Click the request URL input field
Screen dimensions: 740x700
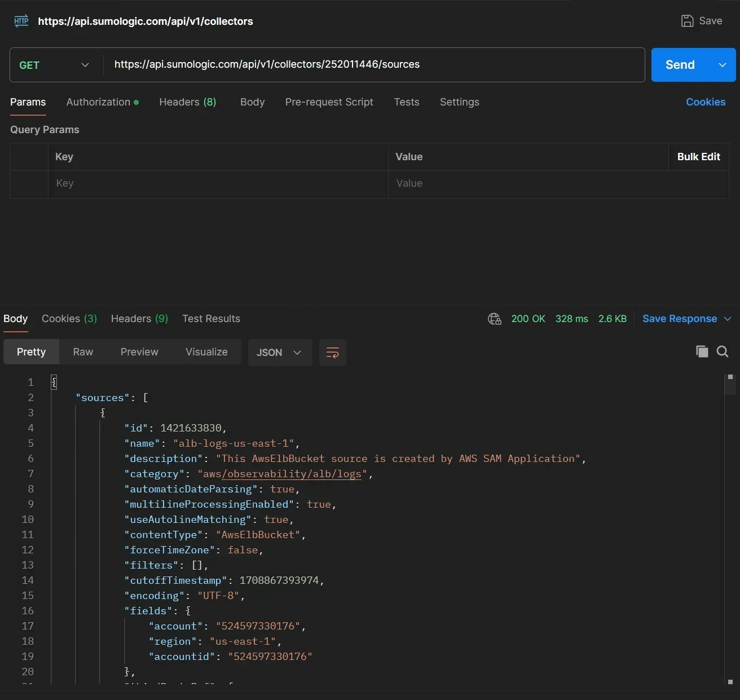click(374, 65)
